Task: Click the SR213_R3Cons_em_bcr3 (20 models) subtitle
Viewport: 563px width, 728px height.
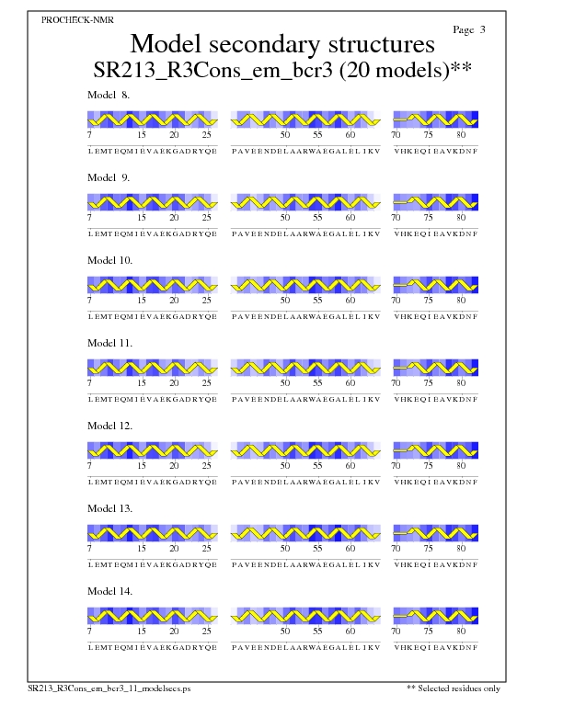Action: pos(282,71)
